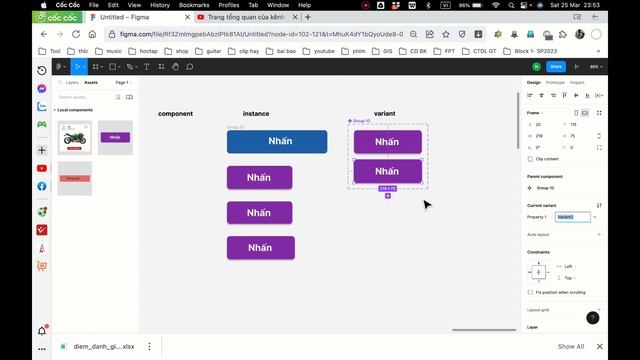640x360 pixels.
Task: Select the Move tool
Action: 77,67
